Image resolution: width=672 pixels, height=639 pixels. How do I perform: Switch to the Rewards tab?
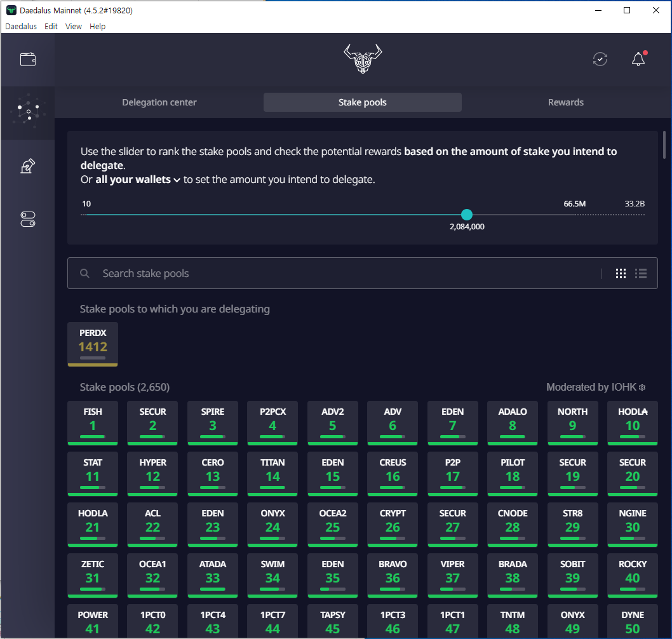pos(566,102)
